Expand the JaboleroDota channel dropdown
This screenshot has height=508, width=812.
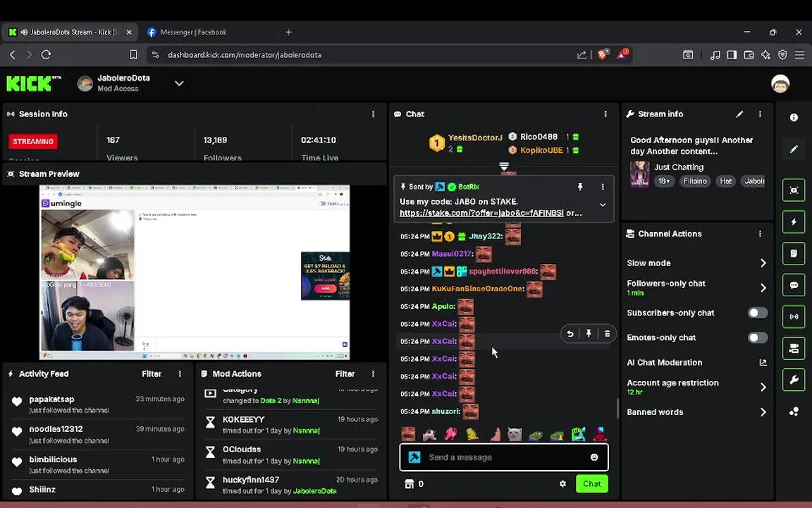179,83
